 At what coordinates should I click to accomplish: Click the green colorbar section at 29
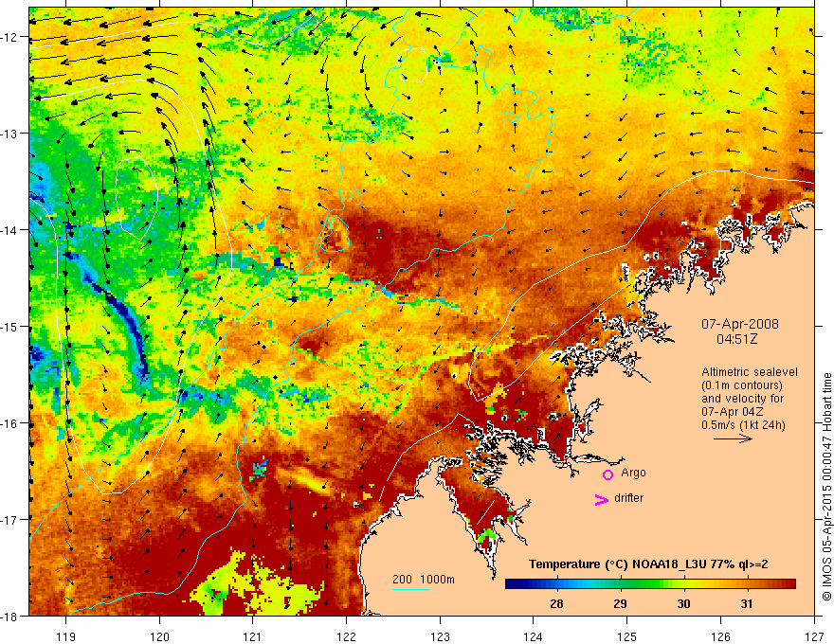[620, 584]
